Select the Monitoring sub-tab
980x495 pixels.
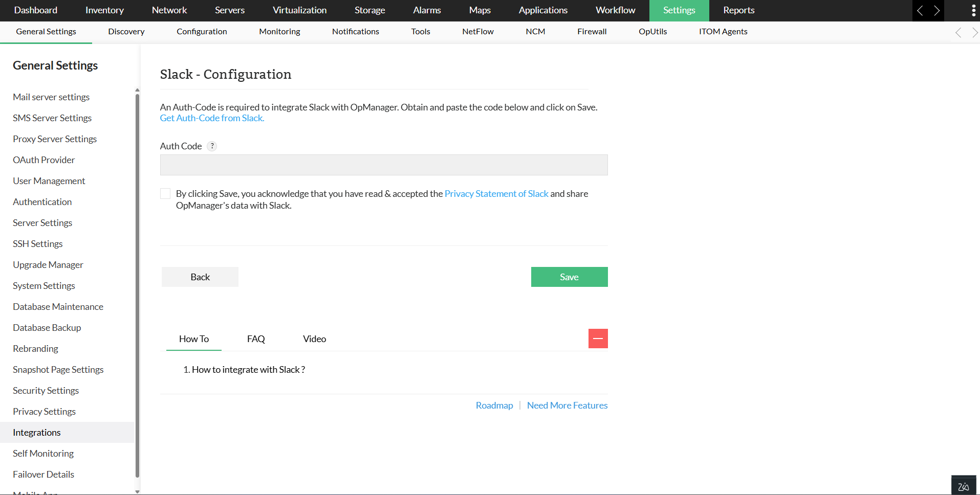point(279,32)
